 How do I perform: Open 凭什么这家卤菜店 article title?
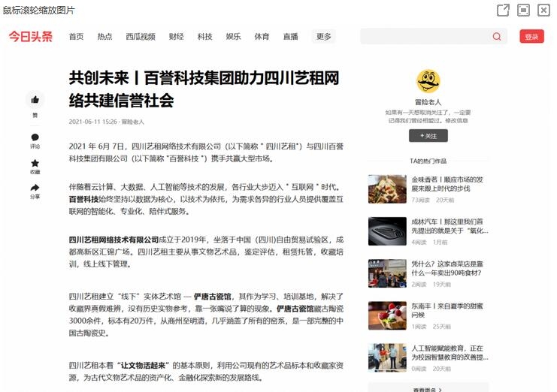[x=447, y=268]
